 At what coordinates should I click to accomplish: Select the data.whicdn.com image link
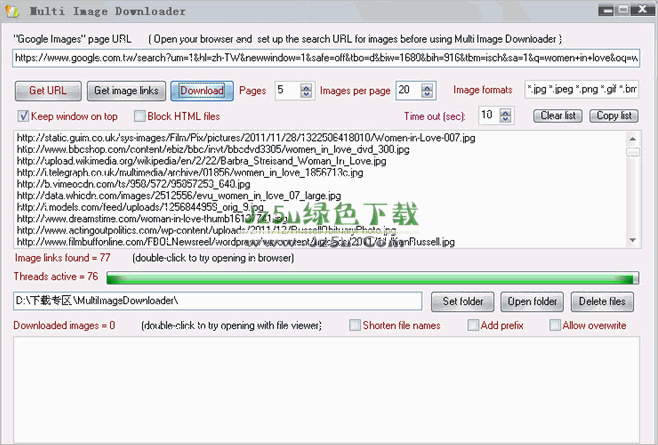[179, 196]
